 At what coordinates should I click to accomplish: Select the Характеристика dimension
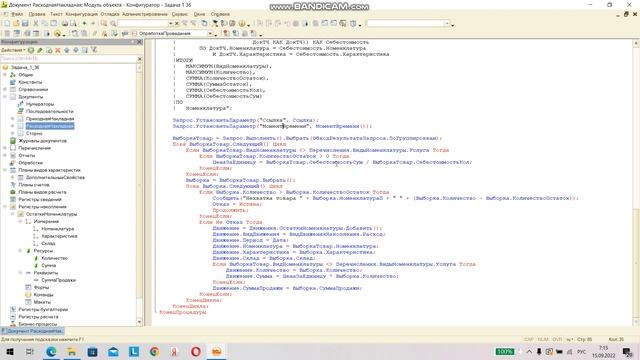point(59,236)
